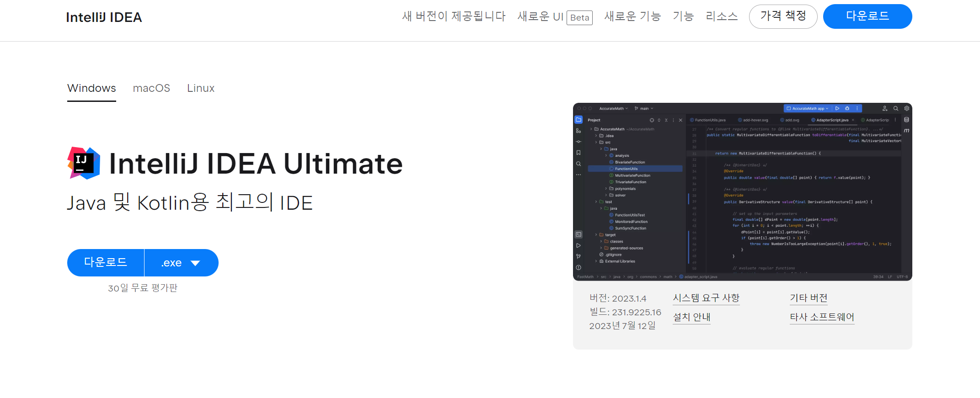Click the header 다운로드 button
This screenshot has height=398, width=980.
868,16
